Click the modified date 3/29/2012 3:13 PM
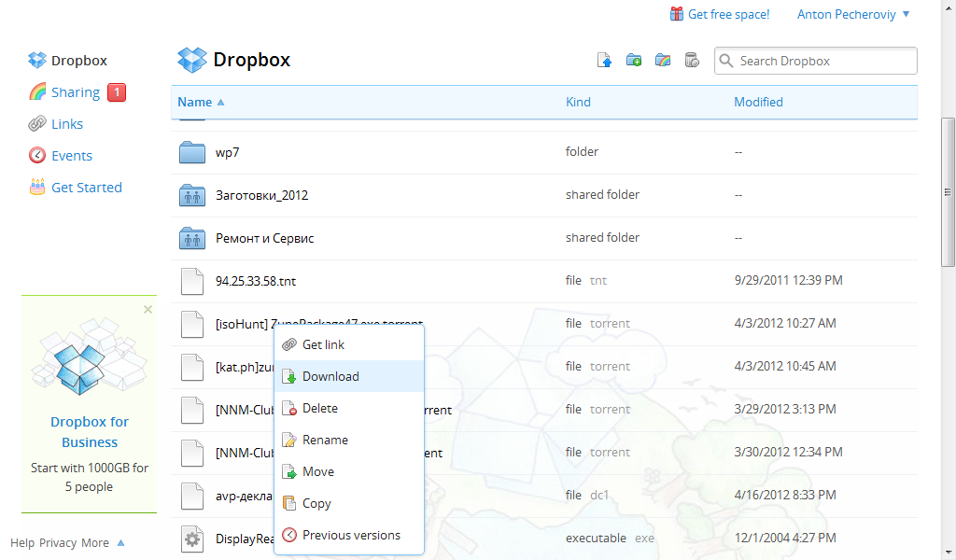Screen dimensions: 956x560 (785, 409)
